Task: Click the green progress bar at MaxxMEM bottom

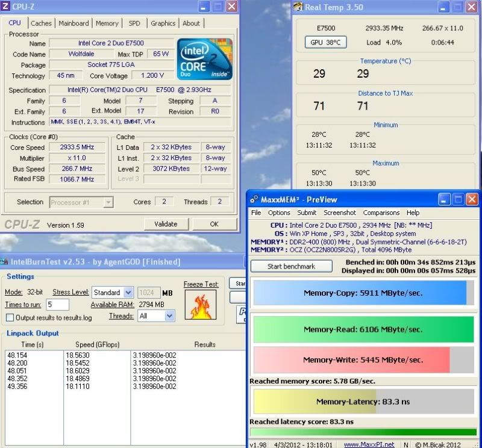Action: pyautogui.click(x=363, y=432)
